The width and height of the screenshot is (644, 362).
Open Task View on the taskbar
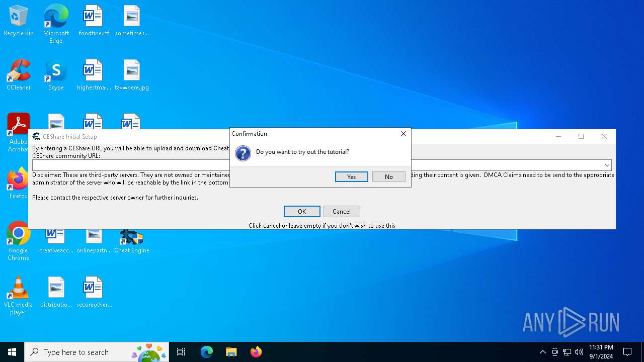pos(181,352)
